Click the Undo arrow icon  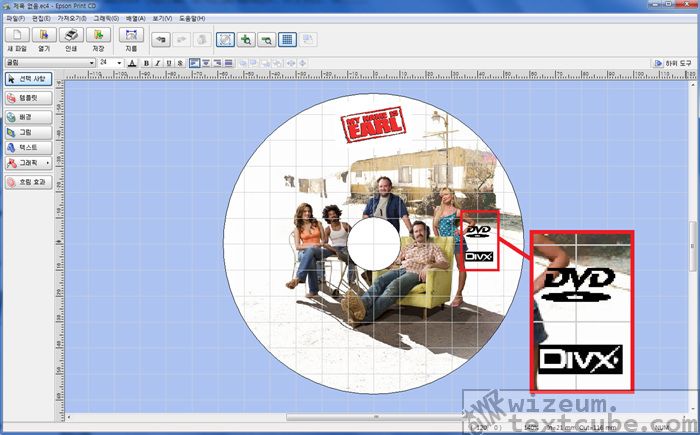pos(161,40)
